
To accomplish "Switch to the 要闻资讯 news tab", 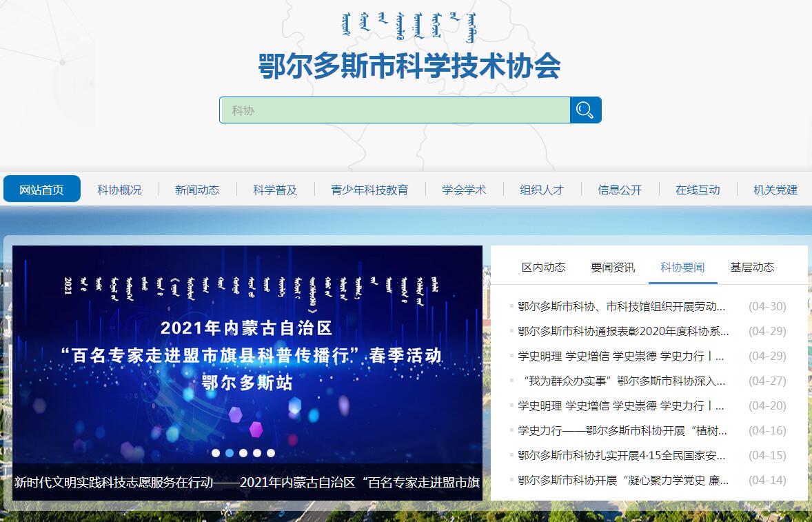I will pyautogui.click(x=613, y=268).
